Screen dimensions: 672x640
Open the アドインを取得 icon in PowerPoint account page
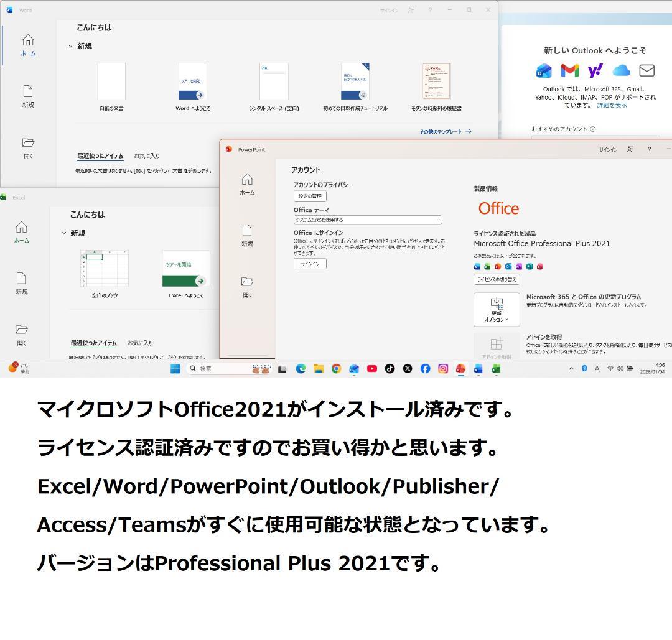pos(496,344)
